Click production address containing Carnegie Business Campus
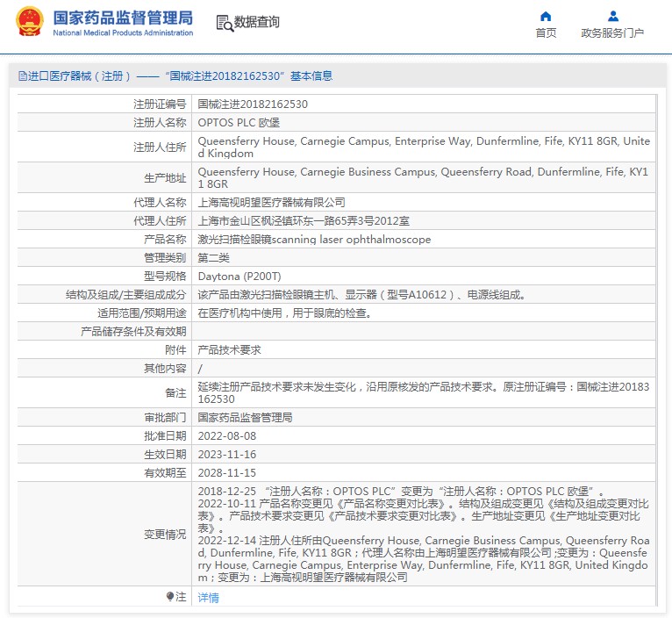The image size is (672, 618). tap(423, 177)
